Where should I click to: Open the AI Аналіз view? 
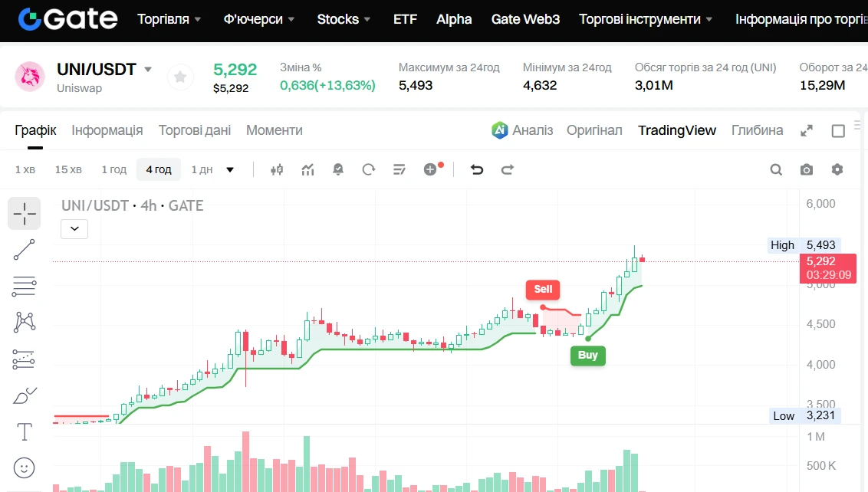click(x=522, y=130)
